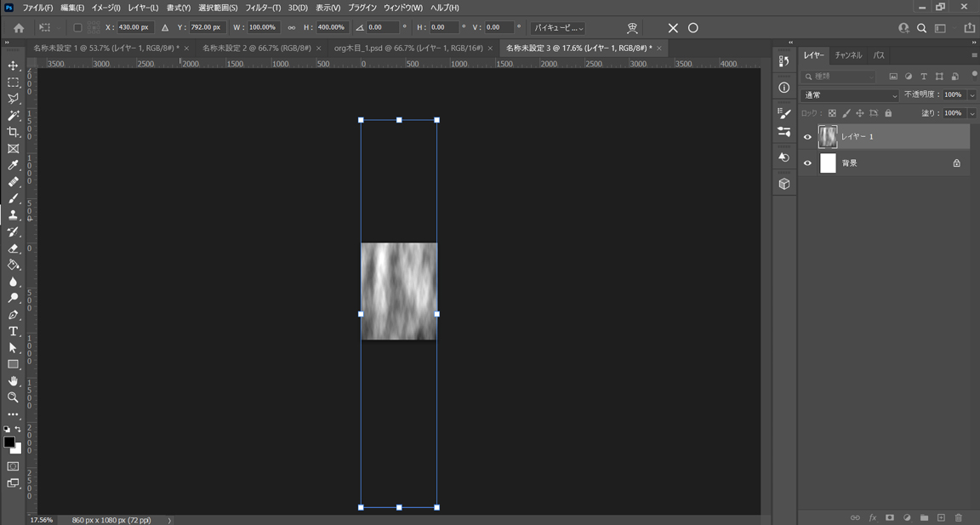
Task: Open the フィルター(T) menu
Action: (263, 8)
